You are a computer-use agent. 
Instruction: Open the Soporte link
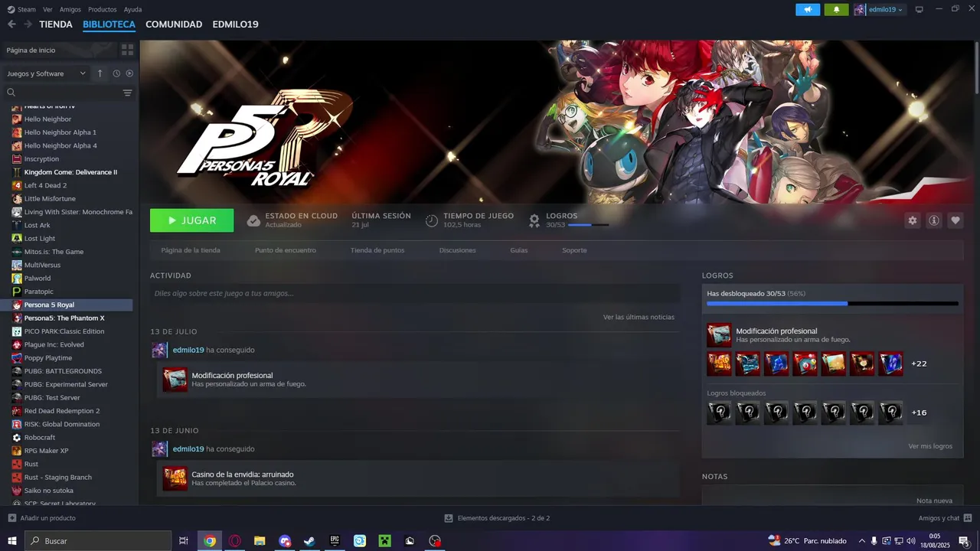pos(574,250)
